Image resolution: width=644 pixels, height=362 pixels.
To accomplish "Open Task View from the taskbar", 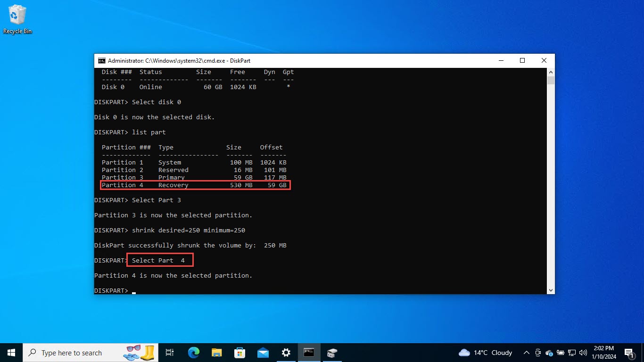I will click(170, 353).
